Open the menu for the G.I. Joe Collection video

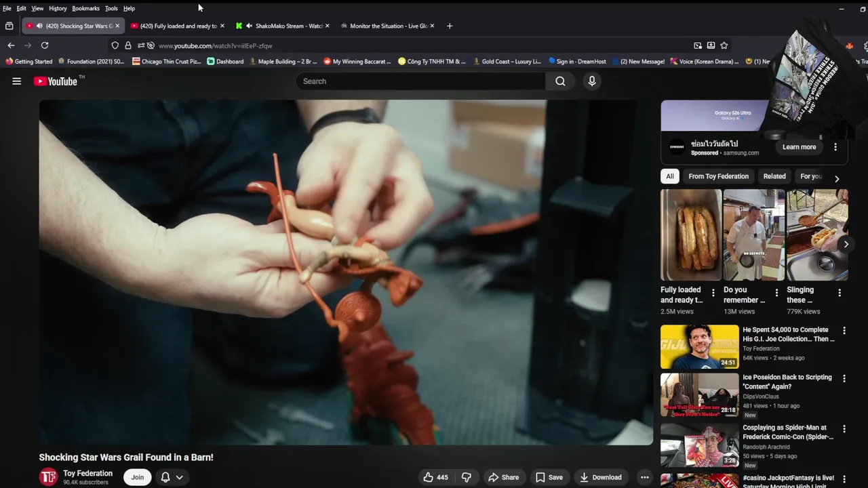pos(844,331)
